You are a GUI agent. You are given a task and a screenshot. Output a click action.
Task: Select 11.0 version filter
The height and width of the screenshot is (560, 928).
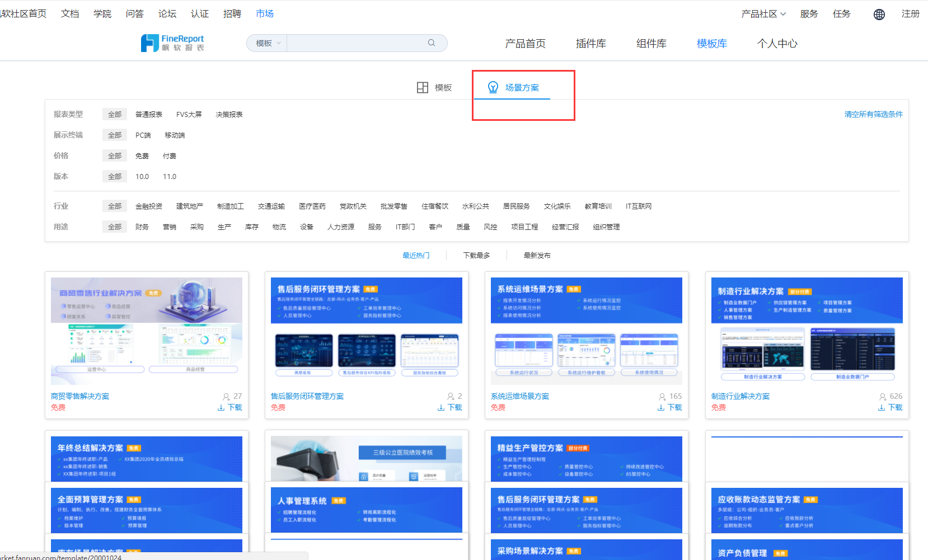[170, 177]
